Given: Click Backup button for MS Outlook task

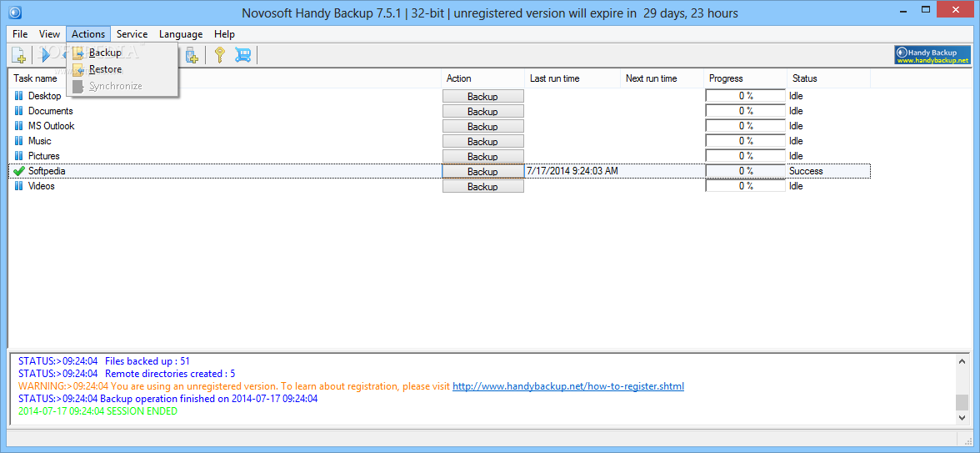Looking at the screenshot, I should (x=483, y=127).
